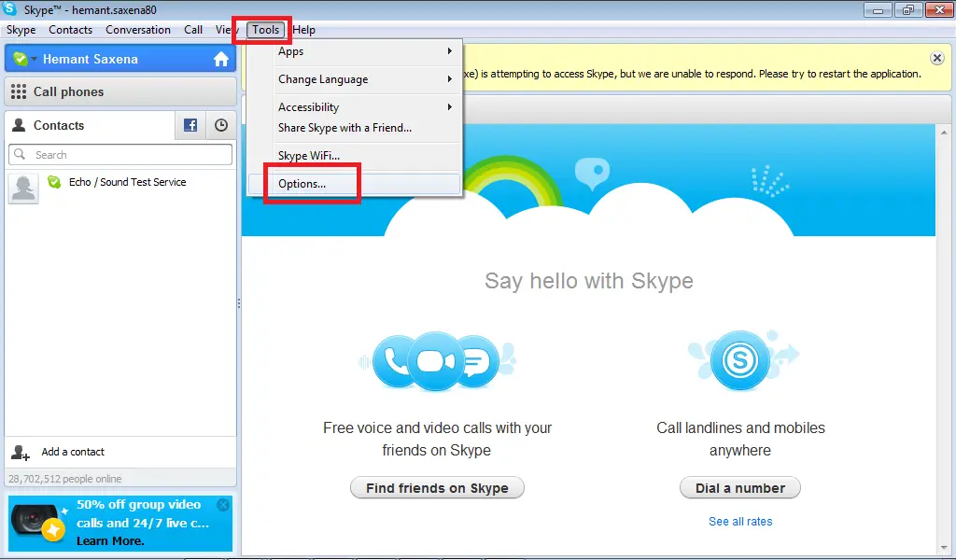Click the magnifier icon in Search box

point(20,154)
